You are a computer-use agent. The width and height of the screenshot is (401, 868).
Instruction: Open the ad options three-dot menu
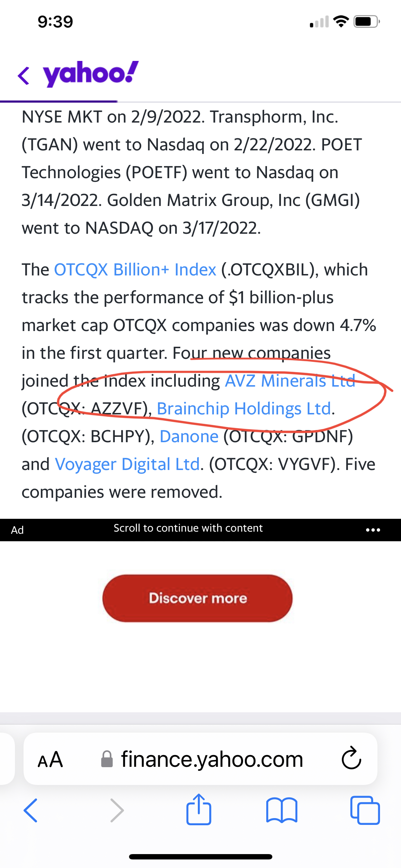pyautogui.click(x=373, y=530)
